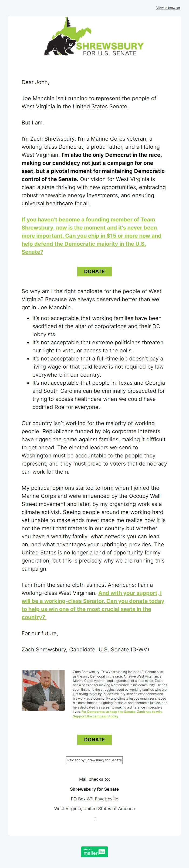Image resolution: width=189 pixels, height=868 pixels.
Task: Click the bullet about the right to vote
Action: [x=98, y=346]
